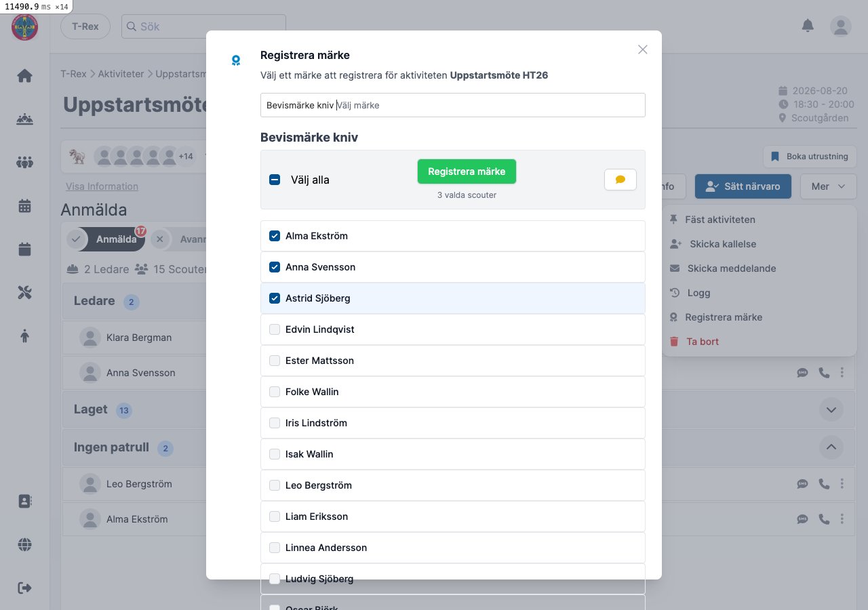This screenshot has height=610, width=868.
Task: Check the Linnea Andersson checkbox
Action: click(275, 548)
